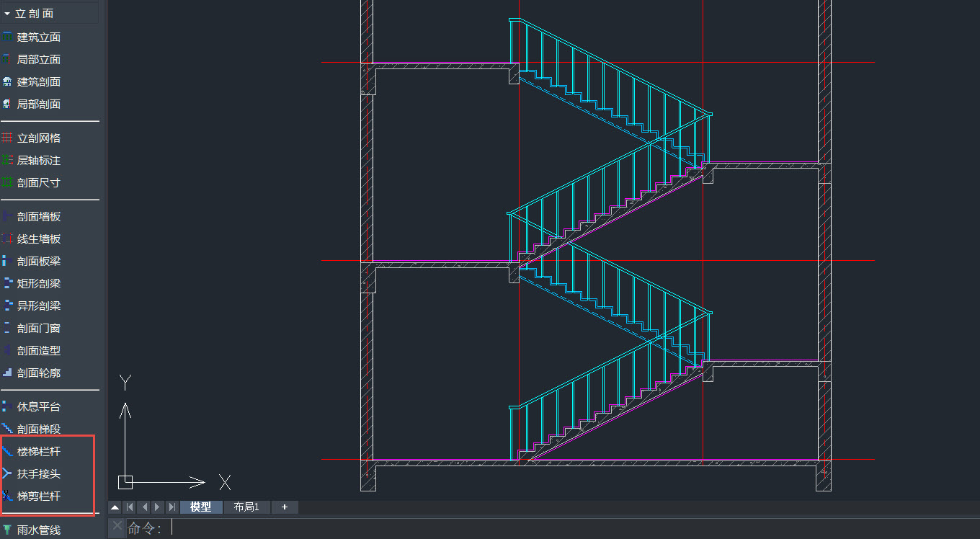
Task: Select the 建筑立面 tool icon
Action: click(x=7, y=37)
